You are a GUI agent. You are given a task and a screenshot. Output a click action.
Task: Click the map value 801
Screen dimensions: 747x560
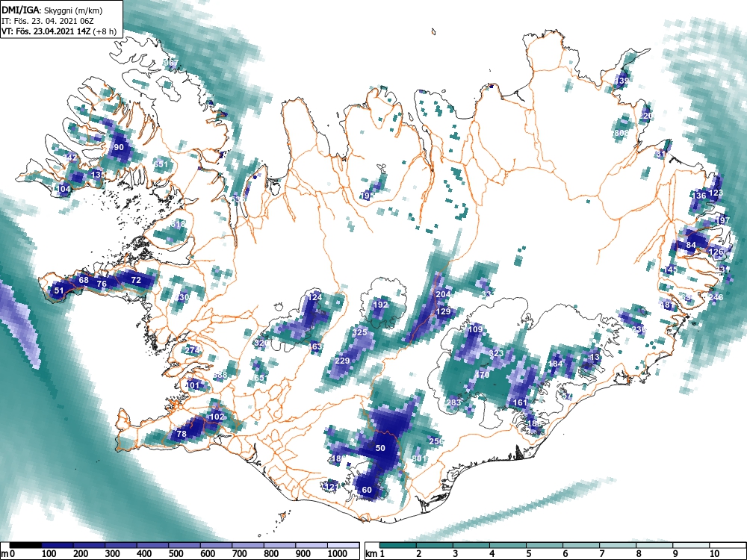coord(420,458)
